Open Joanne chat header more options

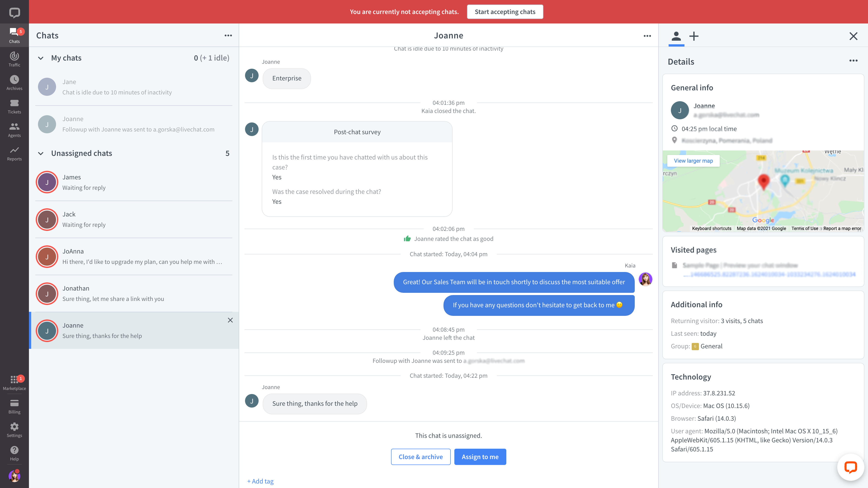[647, 36]
